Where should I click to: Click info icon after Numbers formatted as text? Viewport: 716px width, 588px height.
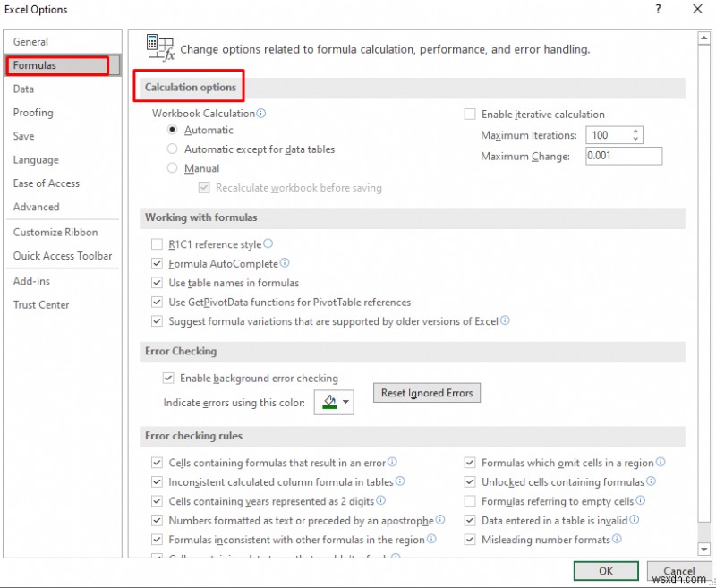(439, 519)
